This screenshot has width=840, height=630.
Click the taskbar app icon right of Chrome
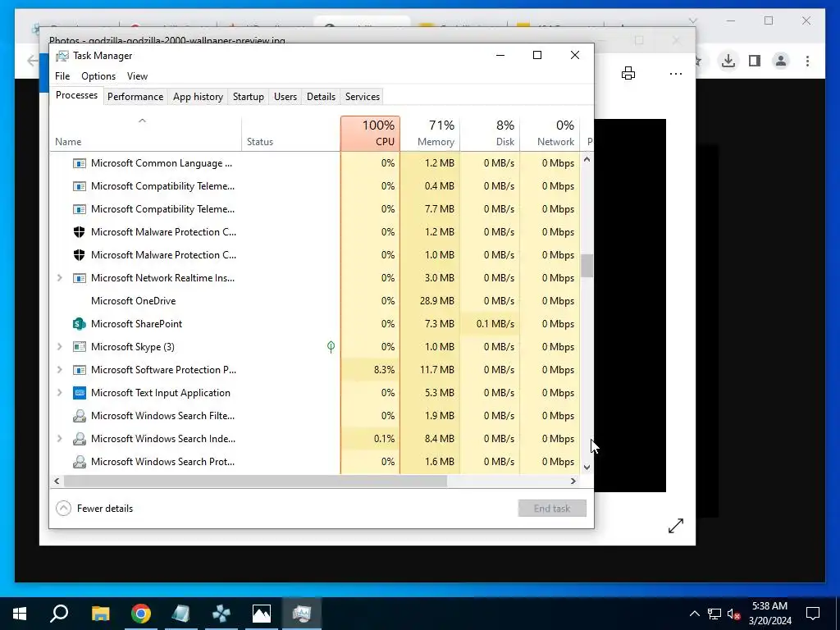pos(180,614)
